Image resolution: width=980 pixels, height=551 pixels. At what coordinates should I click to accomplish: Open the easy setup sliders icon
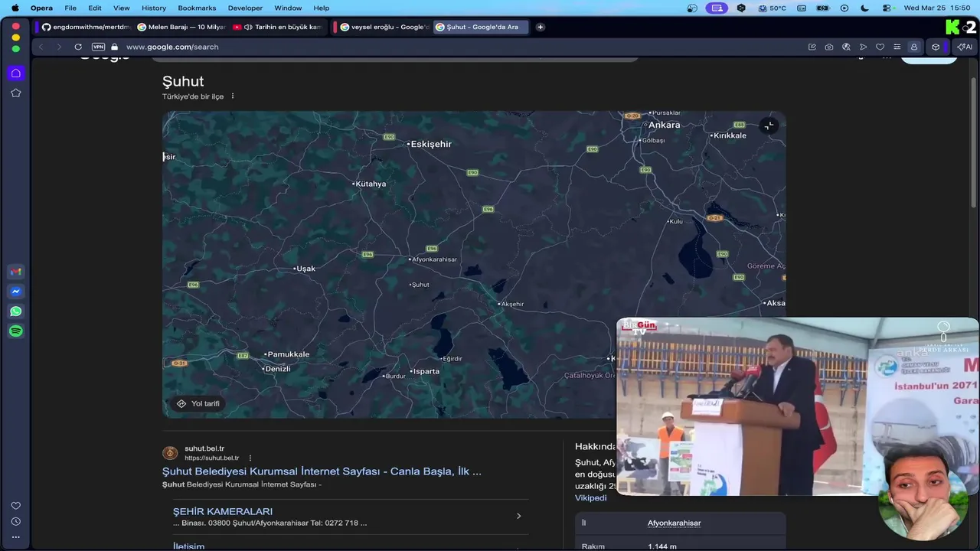(897, 47)
